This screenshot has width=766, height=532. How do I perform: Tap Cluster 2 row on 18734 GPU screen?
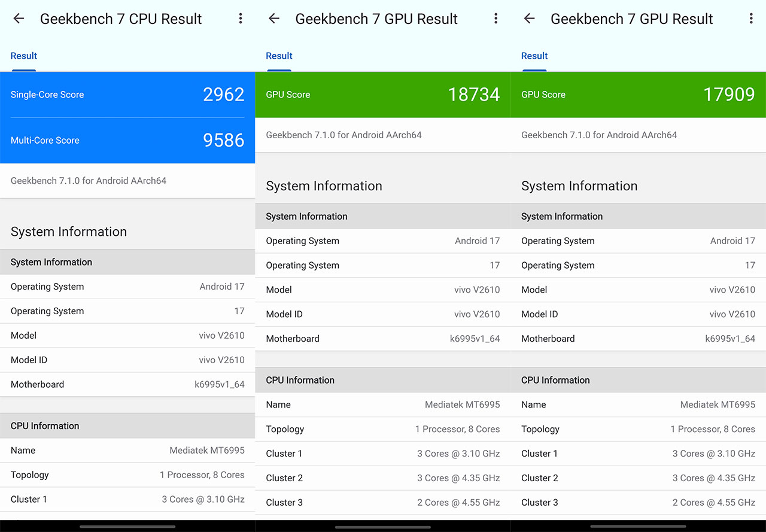coord(383,478)
